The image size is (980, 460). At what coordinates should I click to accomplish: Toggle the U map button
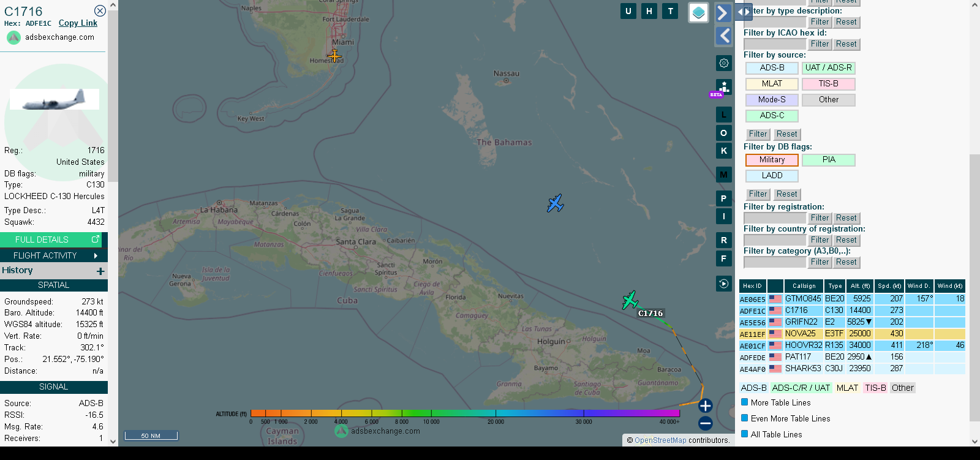coord(628,11)
